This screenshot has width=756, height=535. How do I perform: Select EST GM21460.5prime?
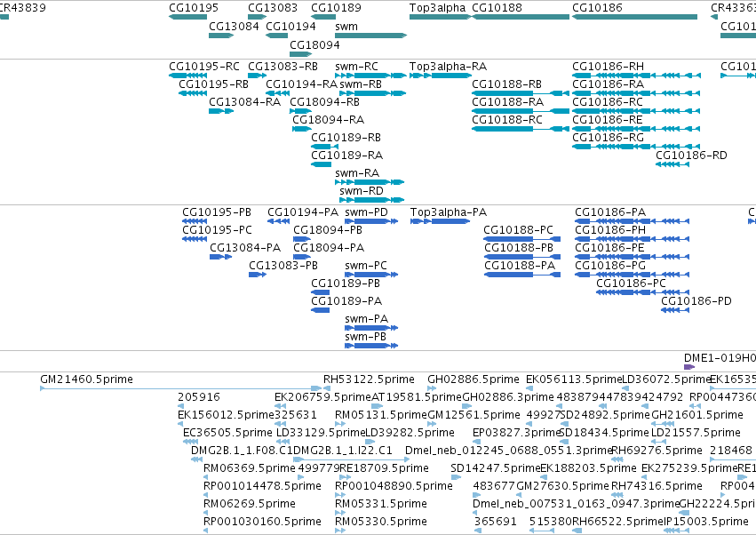[x=181, y=388]
